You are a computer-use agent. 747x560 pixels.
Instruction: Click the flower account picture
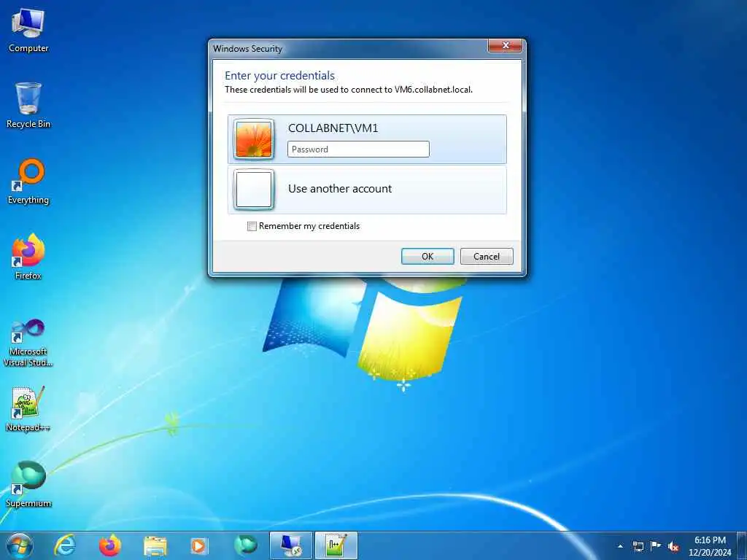(x=254, y=139)
